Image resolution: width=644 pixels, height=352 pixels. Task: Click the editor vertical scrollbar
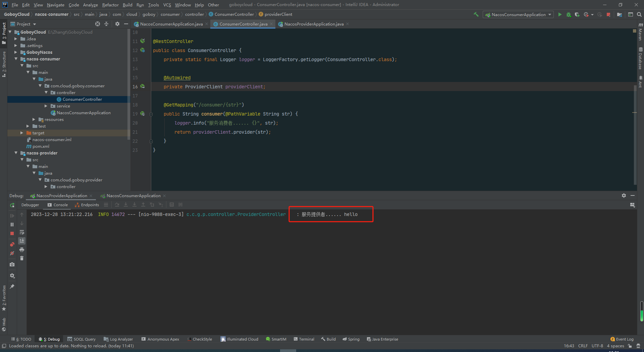635,134
